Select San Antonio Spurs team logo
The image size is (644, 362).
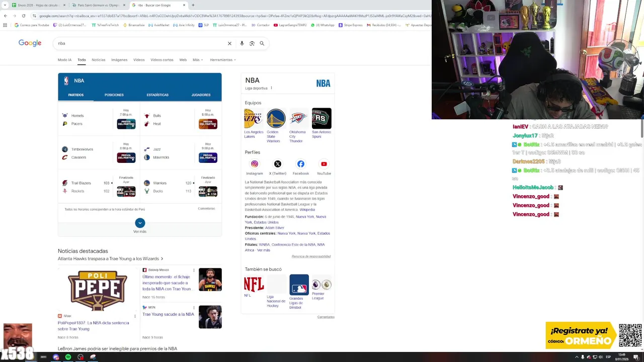coord(321,119)
